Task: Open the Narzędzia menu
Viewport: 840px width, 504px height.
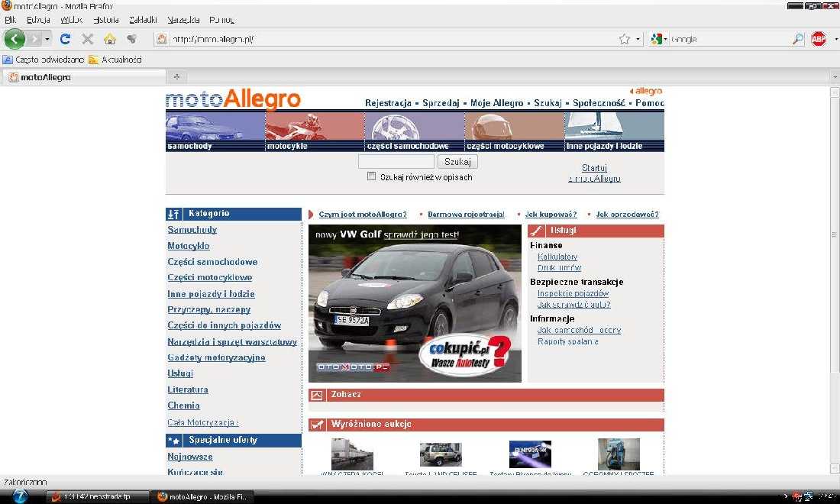Action: click(x=183, y=20)
